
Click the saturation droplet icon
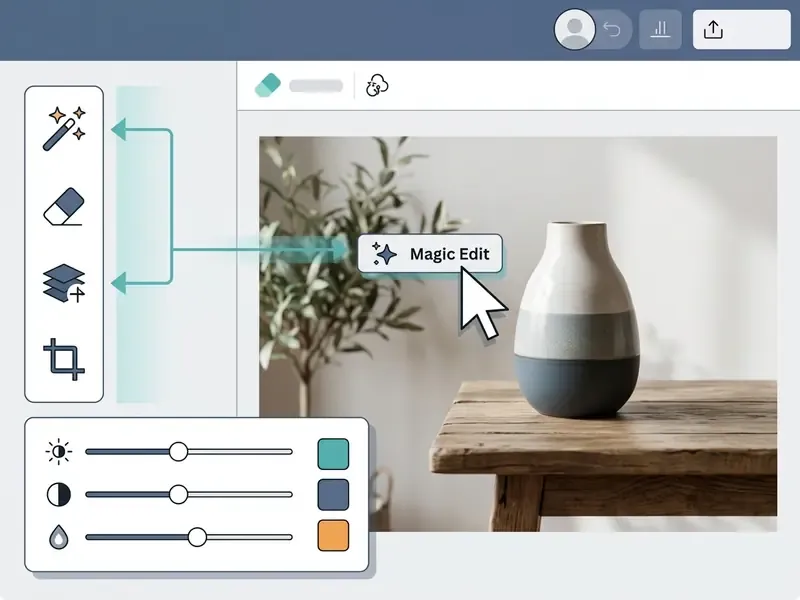pyautogui.click(x=59, y=537)
